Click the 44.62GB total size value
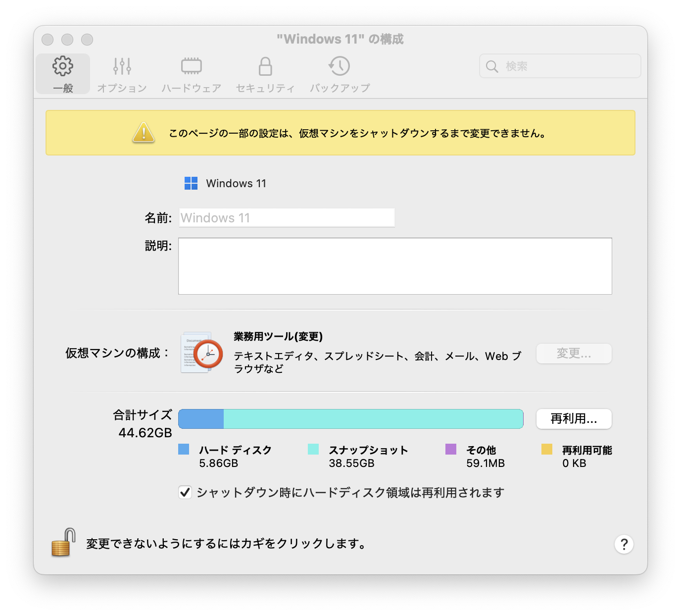681x616 pixels. tap(145, 433)
